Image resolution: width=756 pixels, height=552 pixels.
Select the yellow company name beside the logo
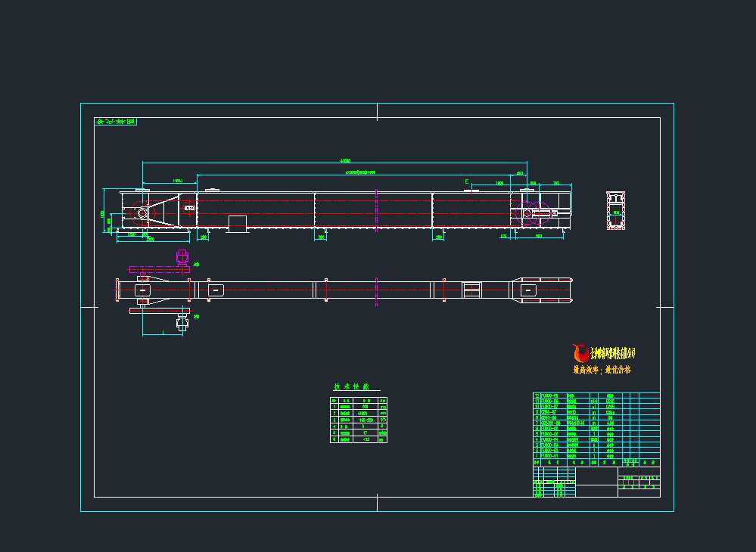[613, 354]
